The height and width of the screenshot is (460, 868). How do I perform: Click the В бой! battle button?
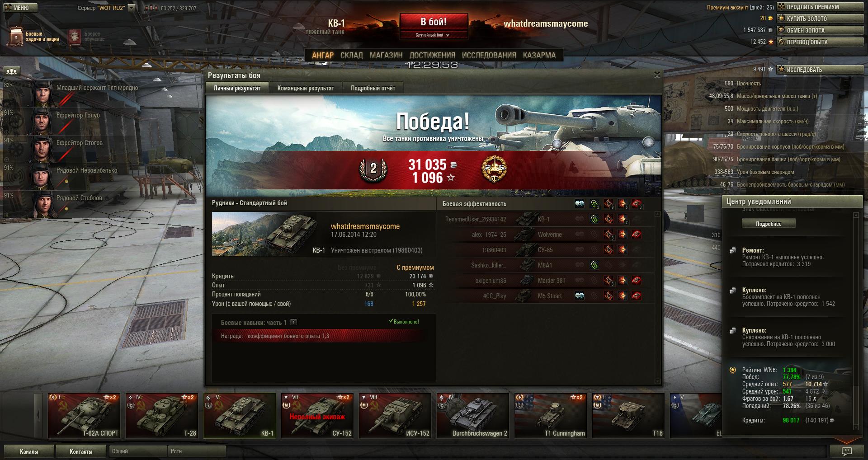tap(434, 22)
